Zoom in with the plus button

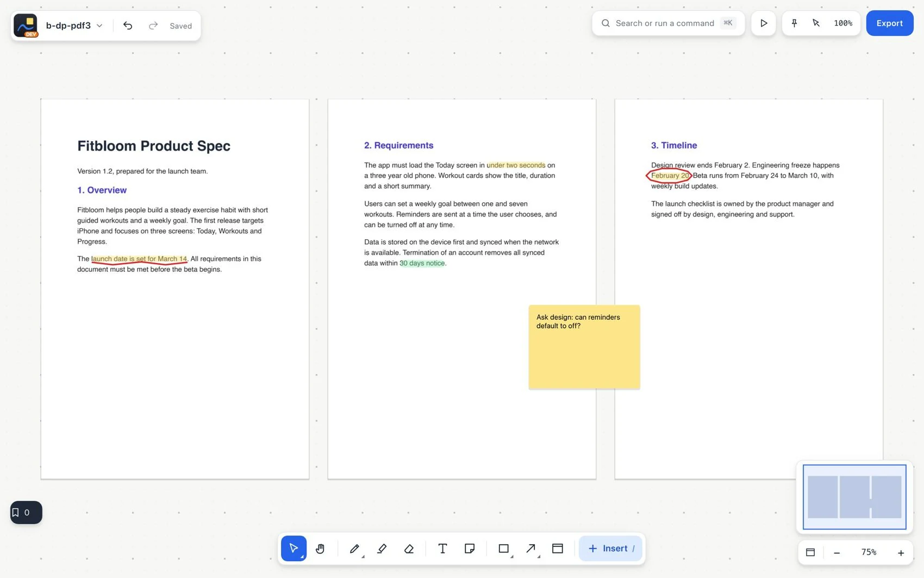(x=901, y=552)
